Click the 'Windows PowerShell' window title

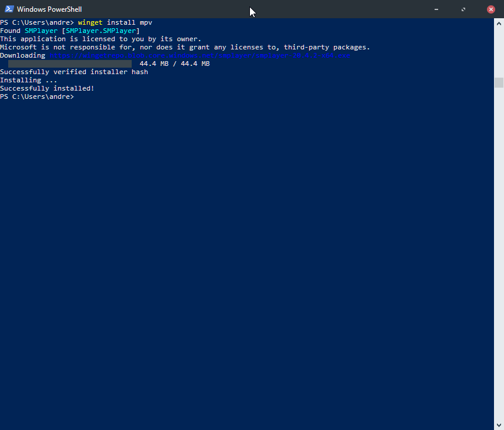point(49,9)
